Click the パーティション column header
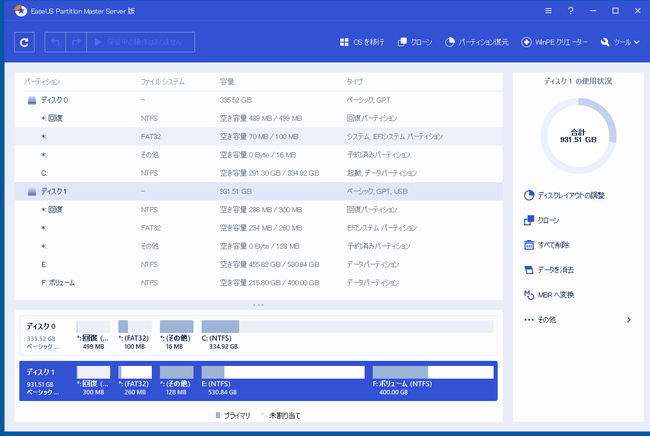The width and height of the screenshot is (650, 436). pyautogui.click(x=42, y=82)
